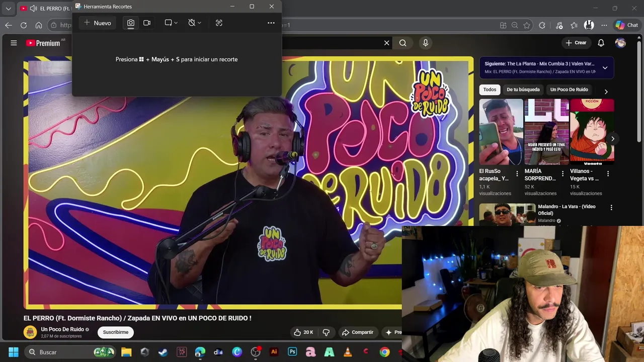This screenshot has width=644, height=362.
Task: Show more filter chips with right arrow
Action: (606, 92)
